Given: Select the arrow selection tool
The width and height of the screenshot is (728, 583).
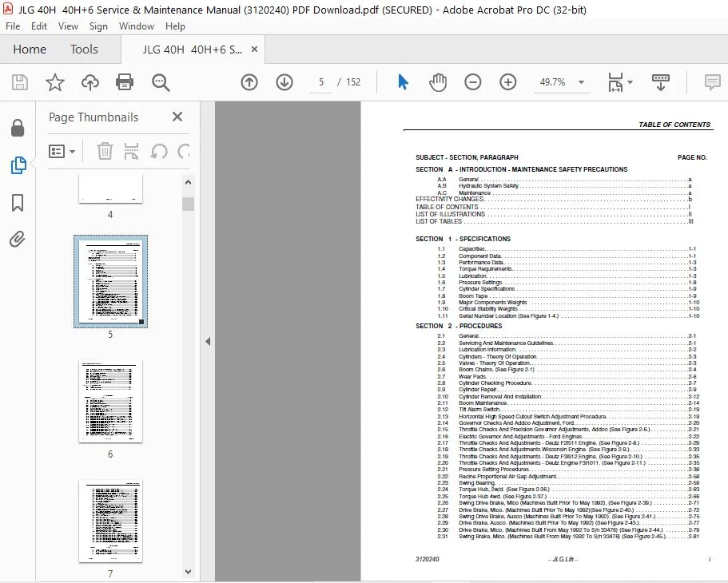Looking at the screenshot, I should pyautogui.click(x=403, y=82).
